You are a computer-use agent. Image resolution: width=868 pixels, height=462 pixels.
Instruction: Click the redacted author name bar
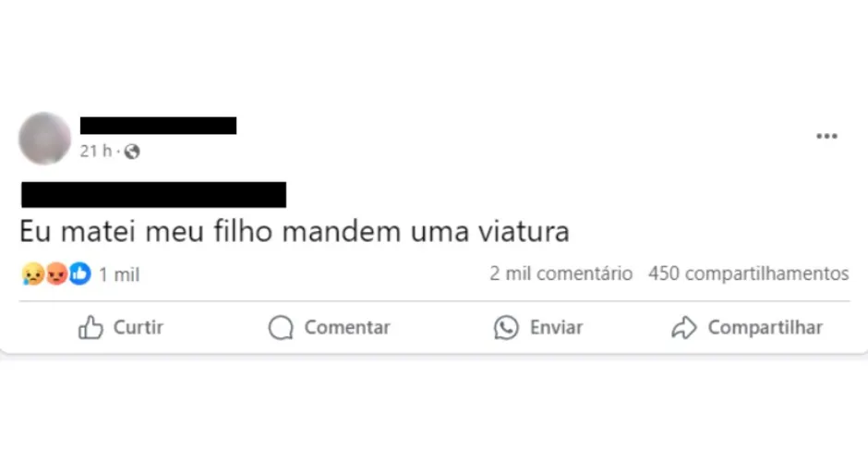tap(158, 126)
